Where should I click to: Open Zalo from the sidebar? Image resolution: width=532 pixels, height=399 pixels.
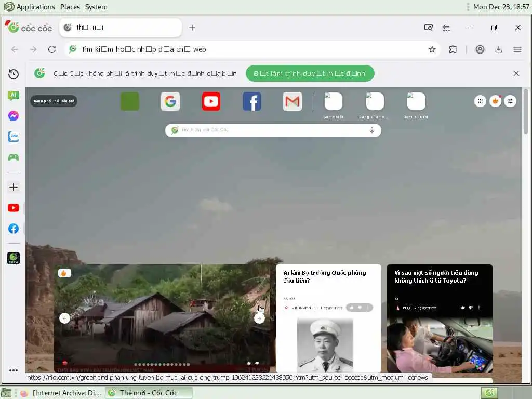coord(13,137)
